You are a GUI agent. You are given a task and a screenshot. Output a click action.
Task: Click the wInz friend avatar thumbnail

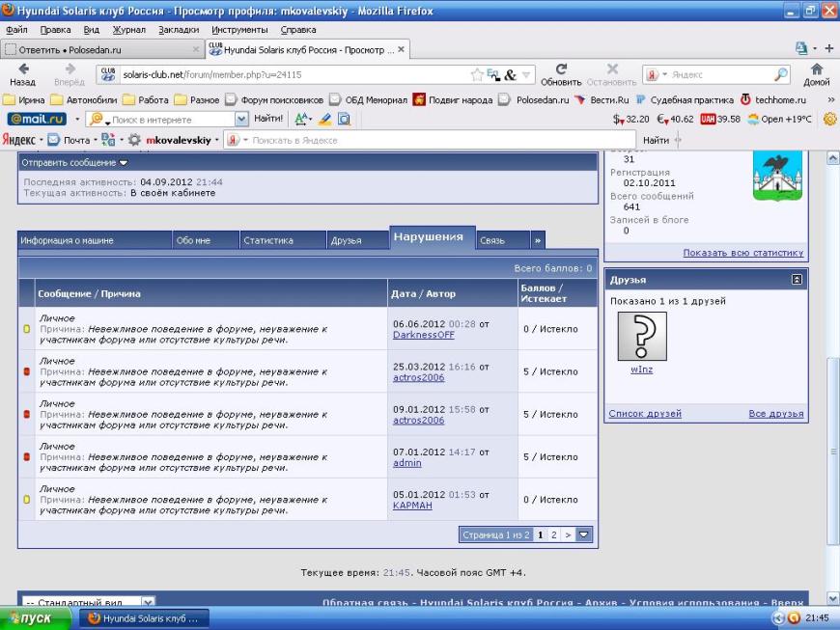[x=642, y=338]
